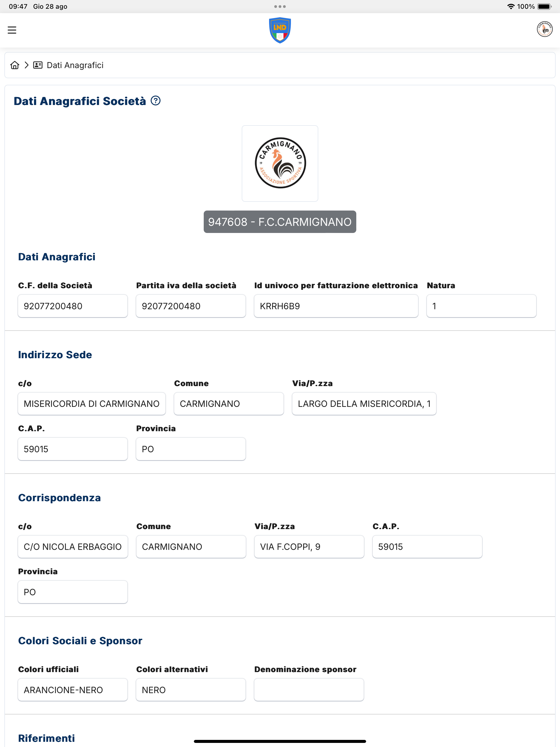Click the Id univoco per fatturazione elettronica label
This screenshot has width=560, height=747.
[336, 286]
